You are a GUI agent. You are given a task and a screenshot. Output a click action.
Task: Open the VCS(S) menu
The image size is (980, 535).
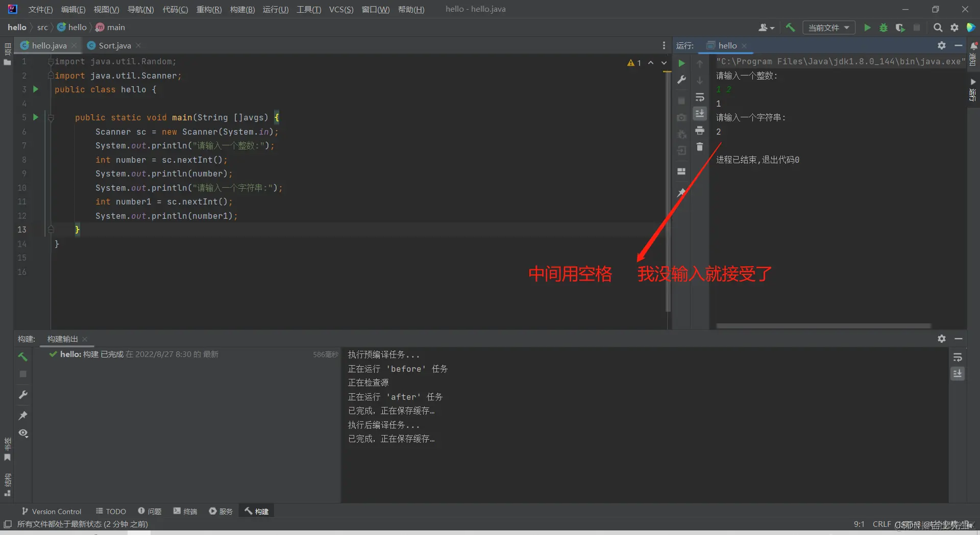[x=341, y=9]
